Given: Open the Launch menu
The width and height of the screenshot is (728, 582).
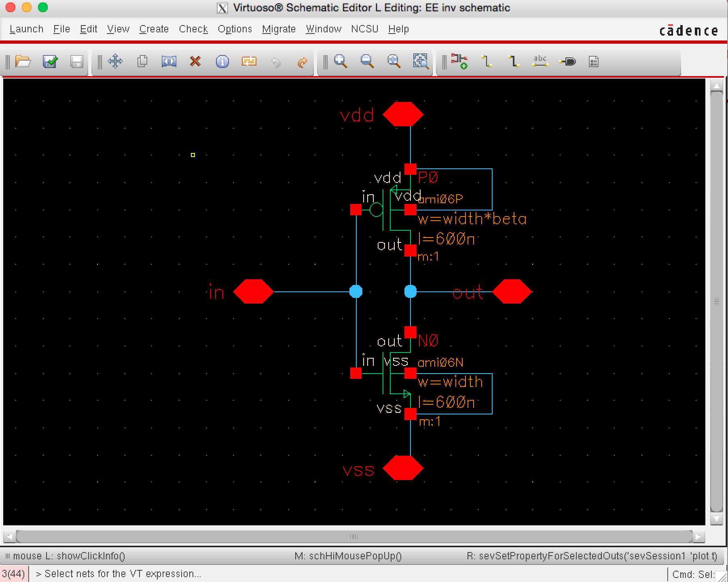Looking at the screenshot, I should pyautogui.click(x=26, y=29).
